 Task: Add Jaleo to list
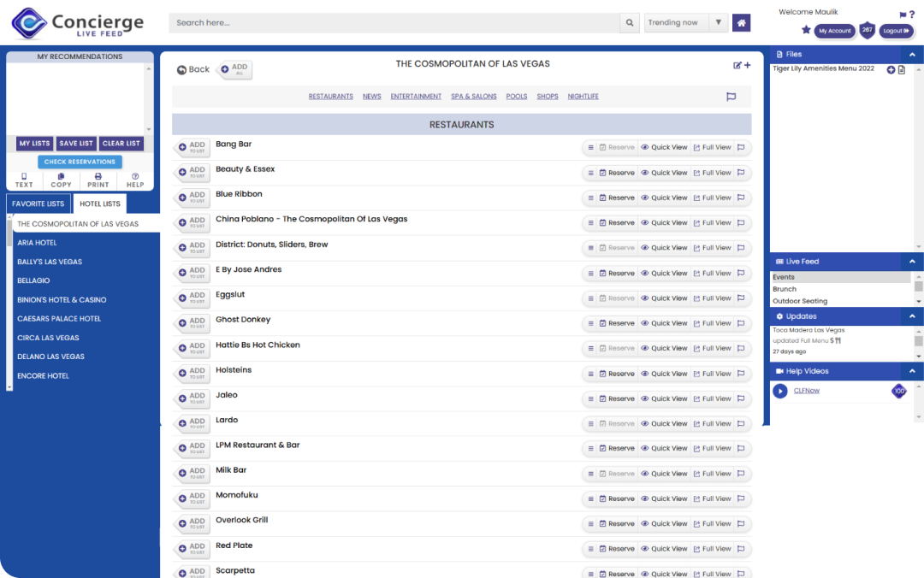click(x=192, y=398)
